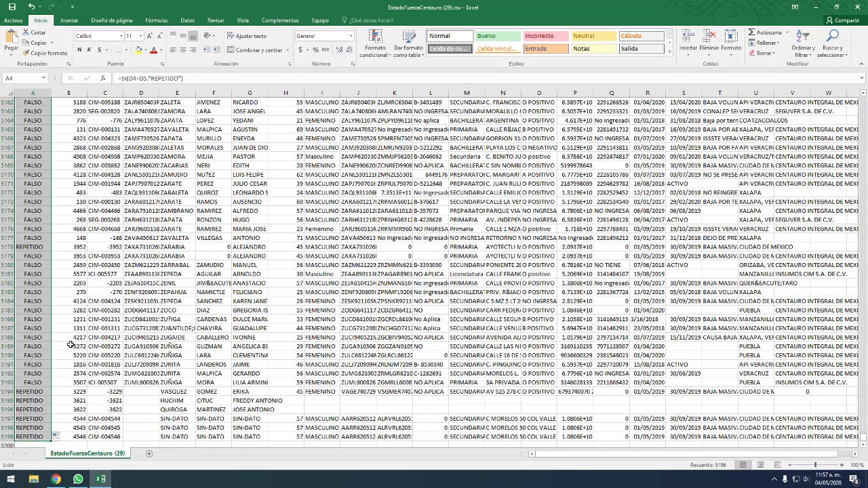Switch to the Datos tab
The image size is (868, 488).
(x=187, y=20)
